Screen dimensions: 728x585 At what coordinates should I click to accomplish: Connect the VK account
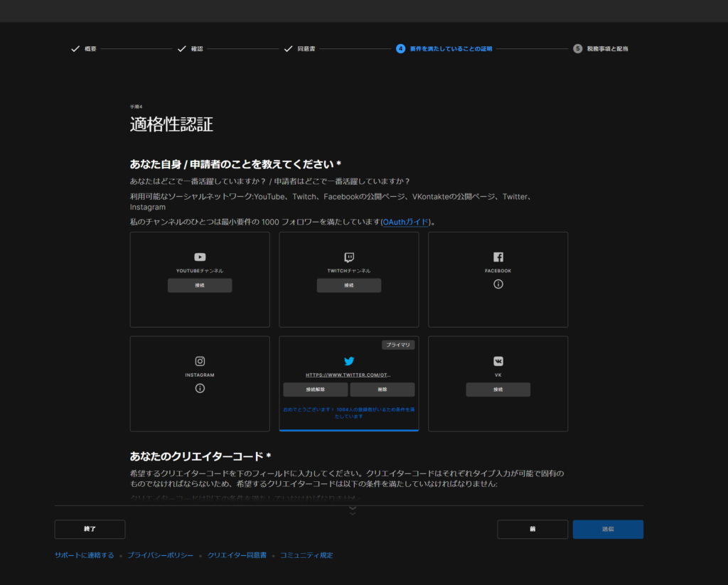[498, 390]
